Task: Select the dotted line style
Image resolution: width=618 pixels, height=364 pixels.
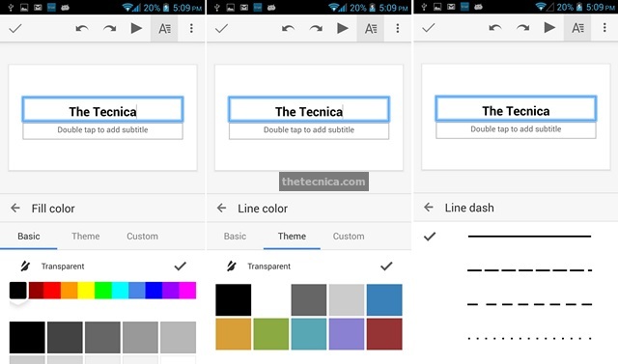Action: [529, 338]
